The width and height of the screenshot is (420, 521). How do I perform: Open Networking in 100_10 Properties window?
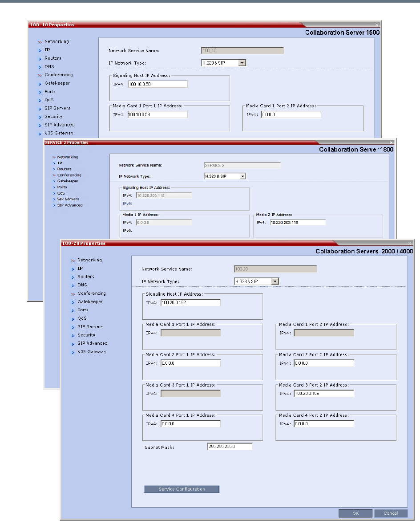pos(57,41)
